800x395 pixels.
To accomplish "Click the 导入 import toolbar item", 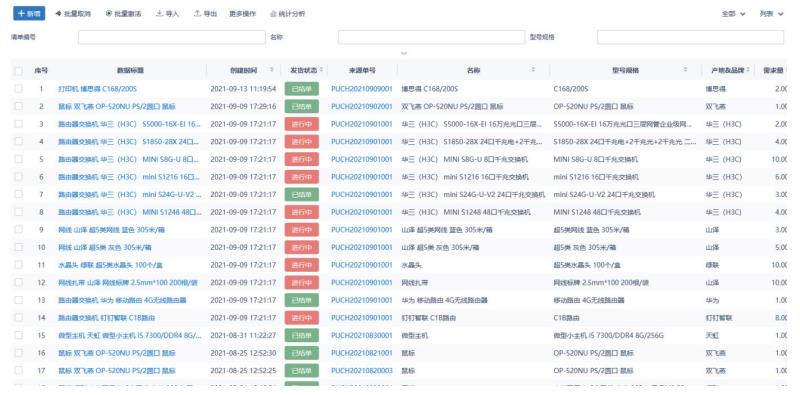I will tap(168, 14).
